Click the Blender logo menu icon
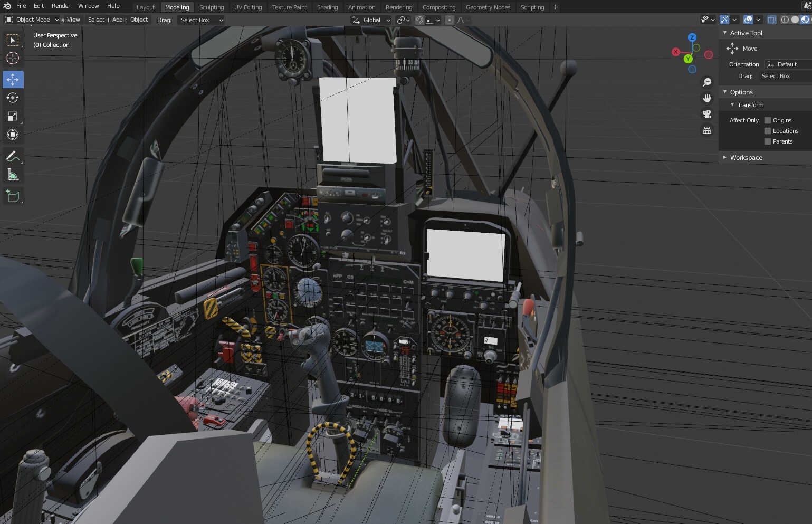Viewport: 812px width, 524px height. (x=7, y=6)
